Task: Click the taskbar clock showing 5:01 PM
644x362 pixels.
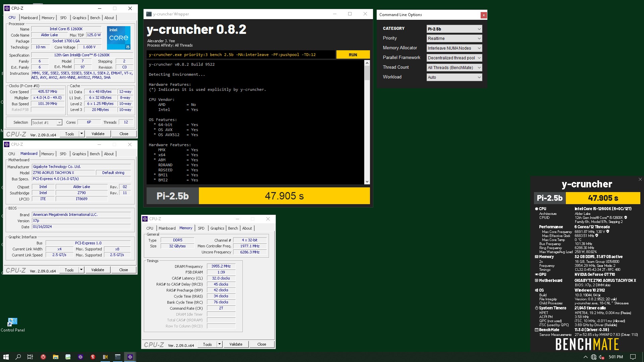Action: [615, 357]
